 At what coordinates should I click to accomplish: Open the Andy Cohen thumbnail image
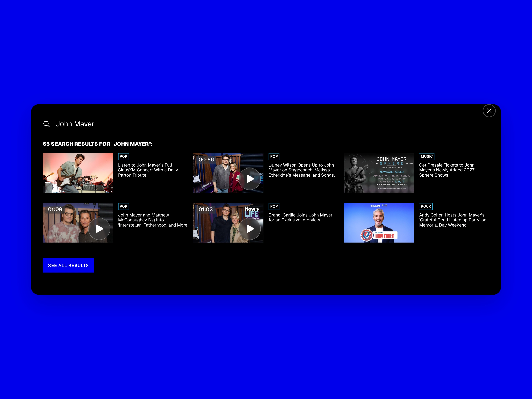click(379, 223)
